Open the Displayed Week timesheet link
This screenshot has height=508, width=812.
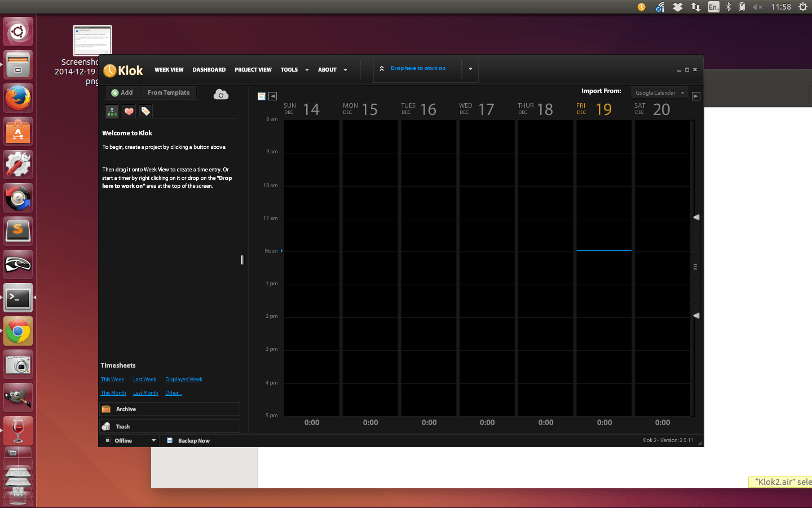(x=184, y=379)
